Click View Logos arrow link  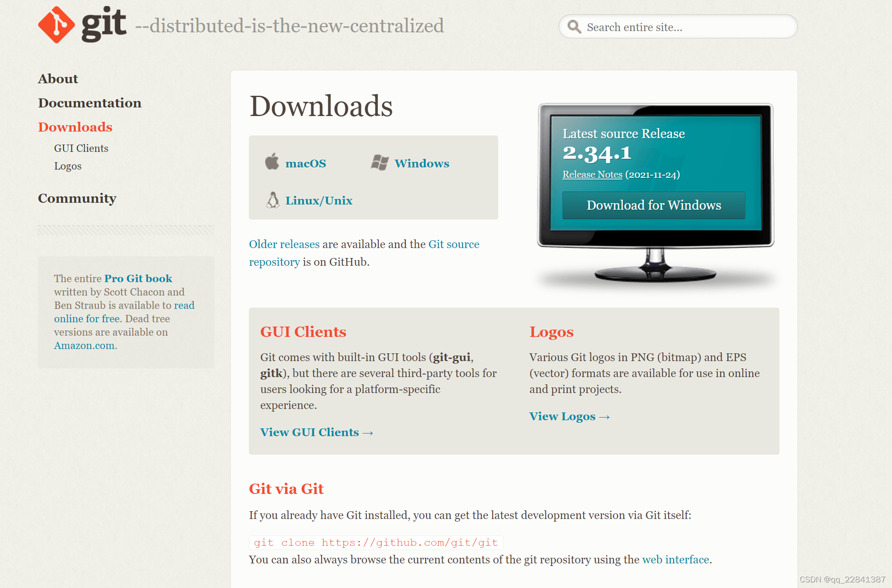click(x=569, y=416)
